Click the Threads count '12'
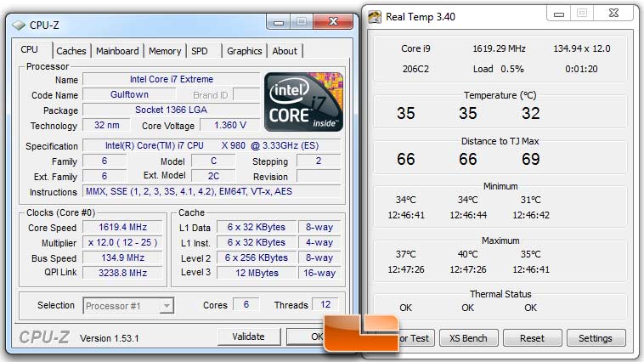The width and height of the screenshot is (644, 362). (x=325, y=304)
